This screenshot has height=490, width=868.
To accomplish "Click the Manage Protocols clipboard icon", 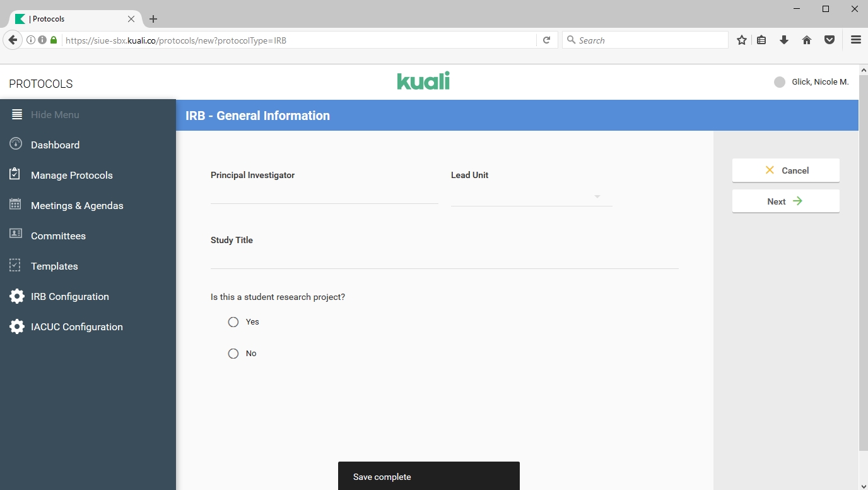I will (16, 174).
